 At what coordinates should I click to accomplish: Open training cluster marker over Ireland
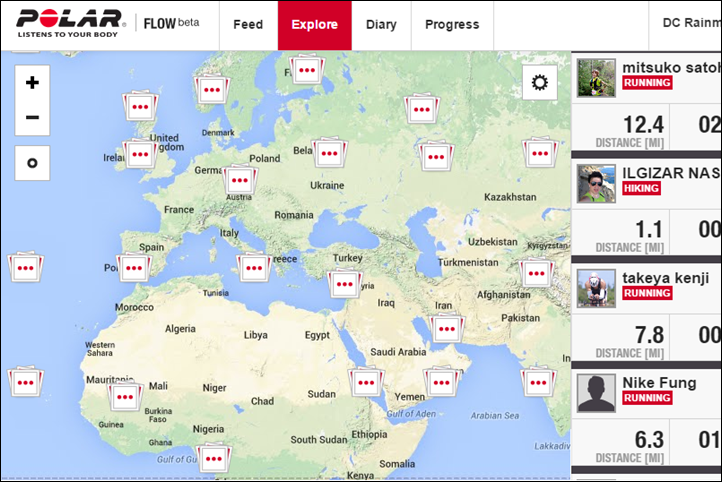(x=140, y=154)
